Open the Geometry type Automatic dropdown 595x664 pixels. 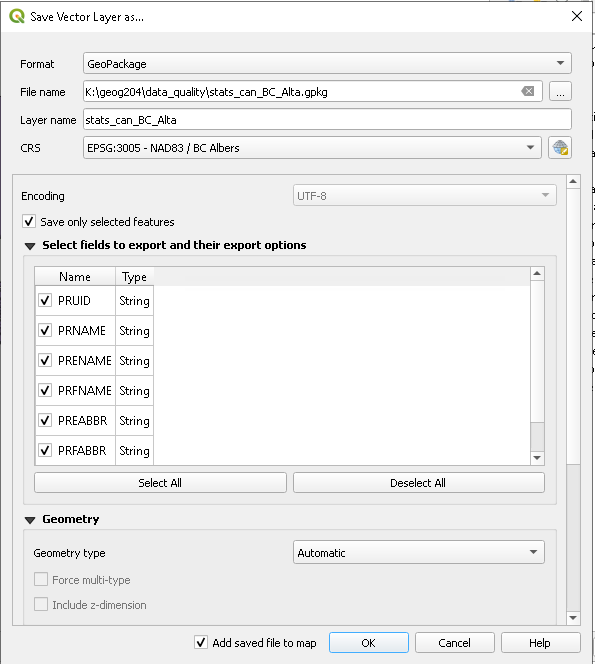(418, 552)
